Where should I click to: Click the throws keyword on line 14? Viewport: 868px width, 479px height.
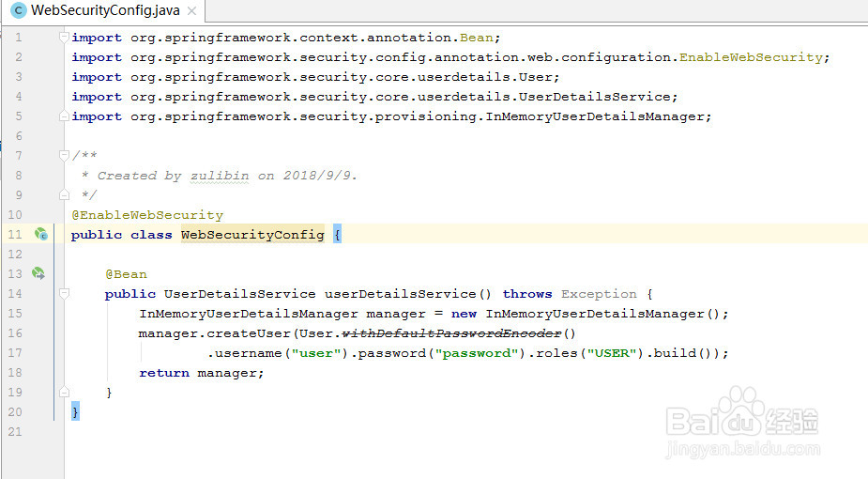tap(527, 294)
